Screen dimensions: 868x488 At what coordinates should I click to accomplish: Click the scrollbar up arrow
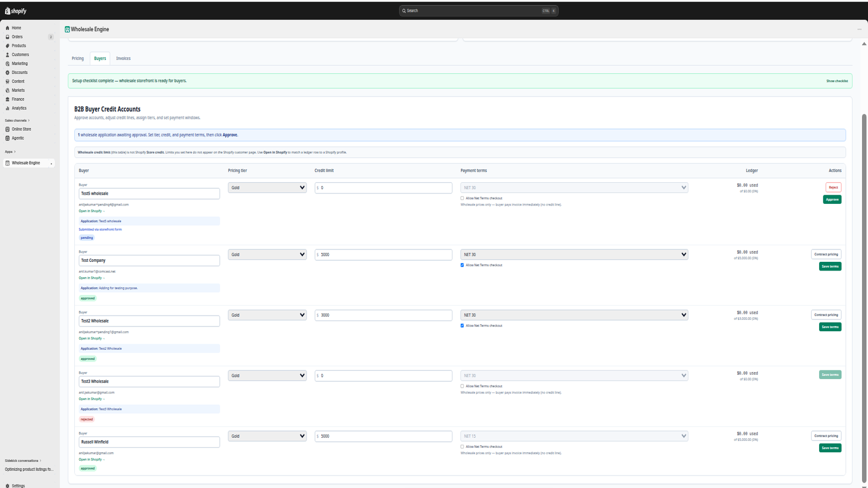[864, 44]
